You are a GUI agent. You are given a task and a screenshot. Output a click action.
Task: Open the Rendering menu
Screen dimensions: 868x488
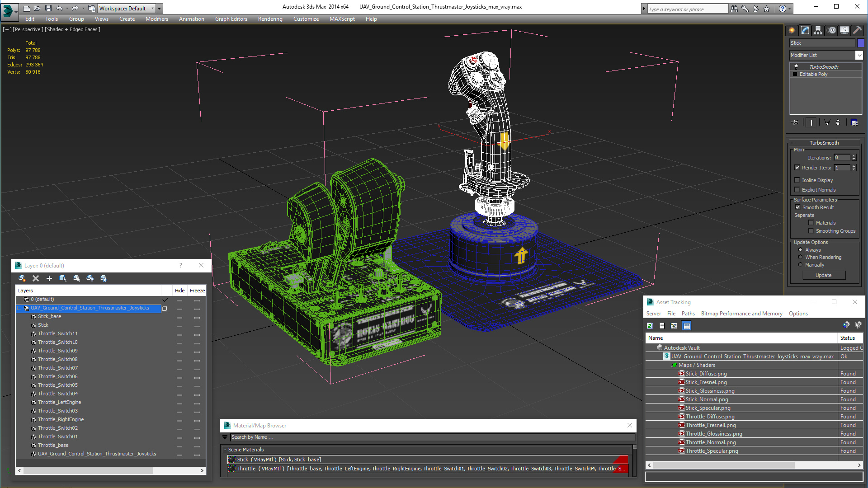coord(270,19)
